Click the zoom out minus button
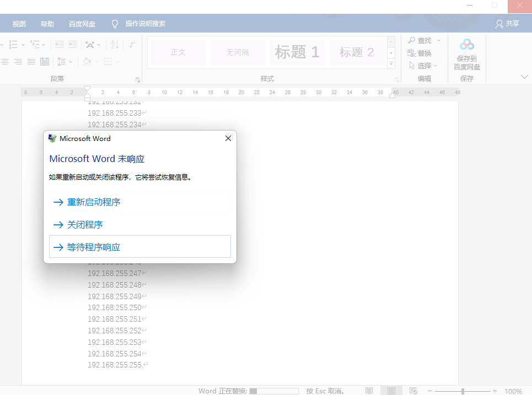Screen dimensions: 532x395 point(429,391)
